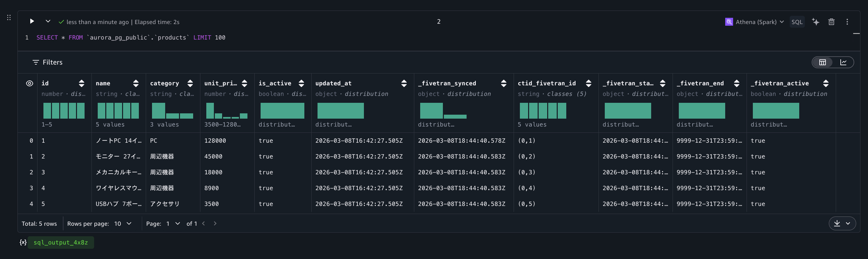
Task: Open the page number selector
Action: (173, 224)
